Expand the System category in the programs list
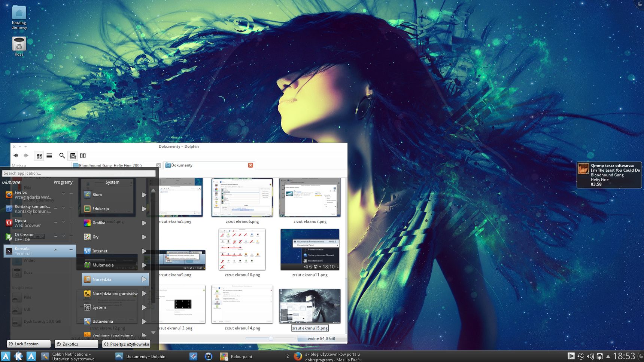Viewport: 644px width, 362px height. pos(115,307)
